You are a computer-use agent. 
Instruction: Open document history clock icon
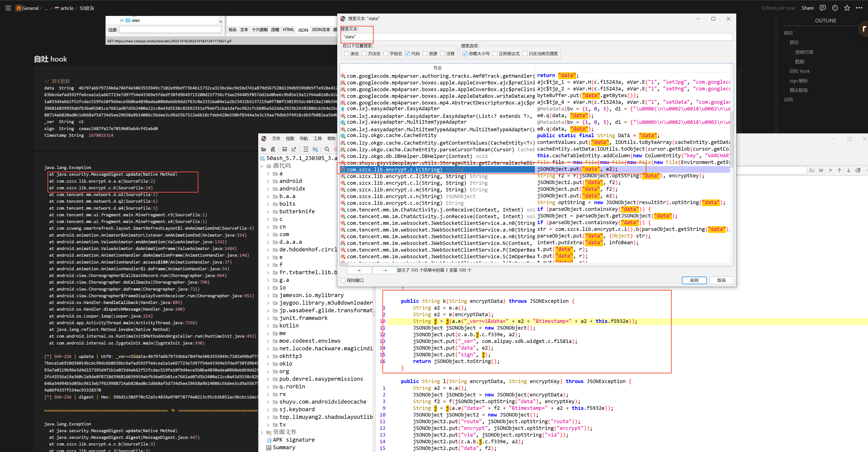[x=835, y=8]
